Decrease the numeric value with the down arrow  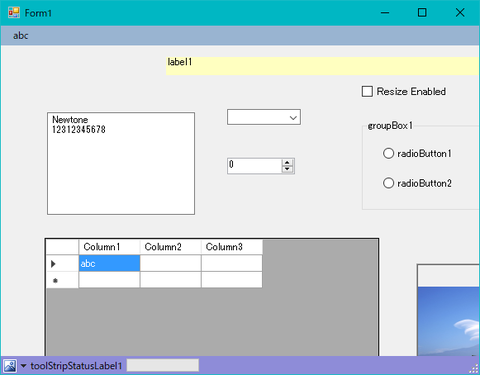coord(287,169)
